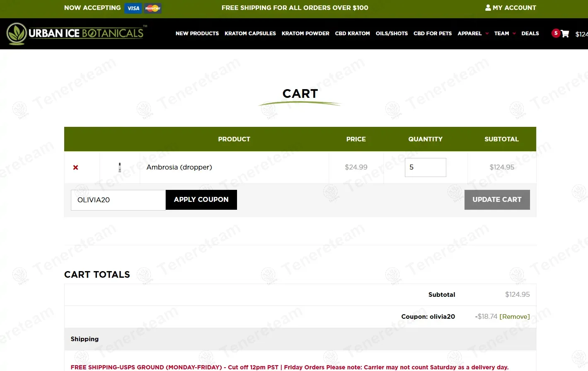Click the CART page heading
The height and width of the screenshot is (371, 588).
(300, 94)
